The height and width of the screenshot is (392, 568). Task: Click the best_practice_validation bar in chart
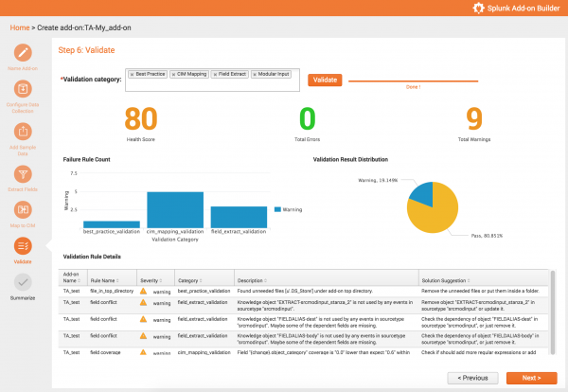(112, 224)
